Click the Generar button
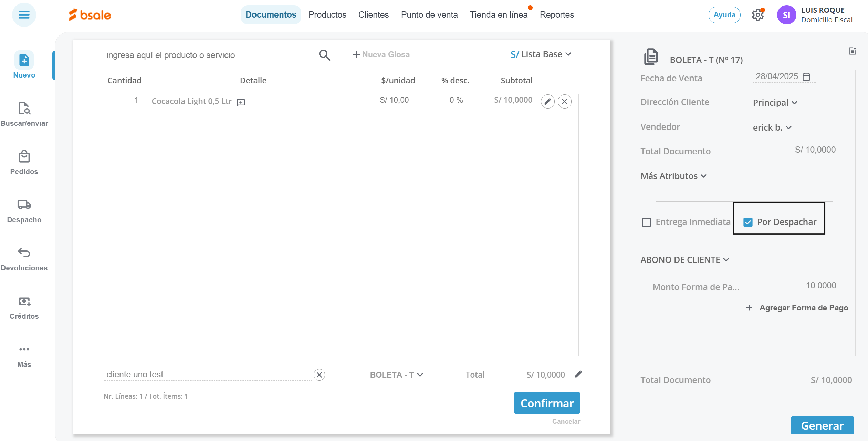The image size is (868, 441). pos(822,425)
